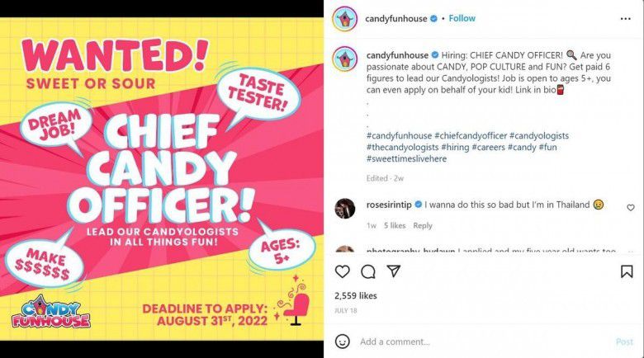
Task: Open comments via speech bubble icon
Action: click(x=368, y=271)
